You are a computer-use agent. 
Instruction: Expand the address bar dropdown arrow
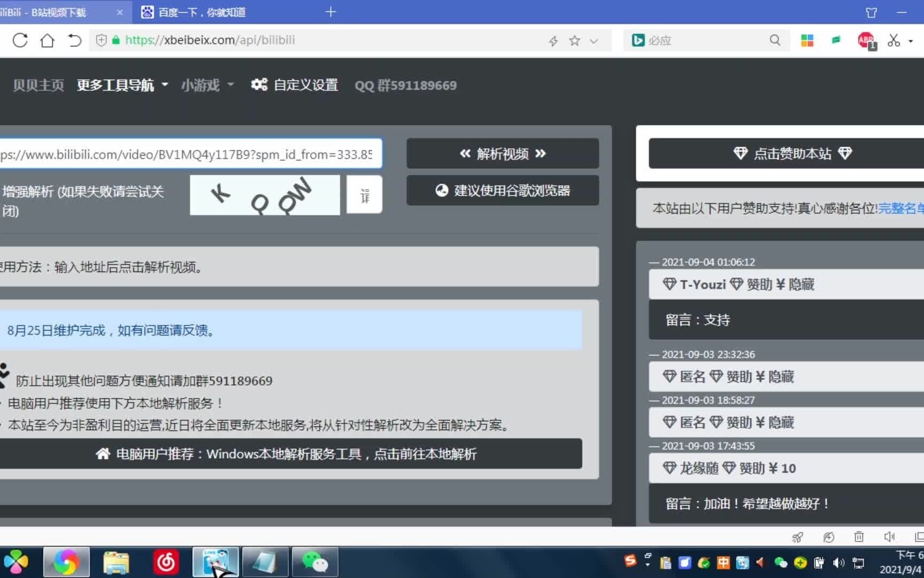(594, 41)
